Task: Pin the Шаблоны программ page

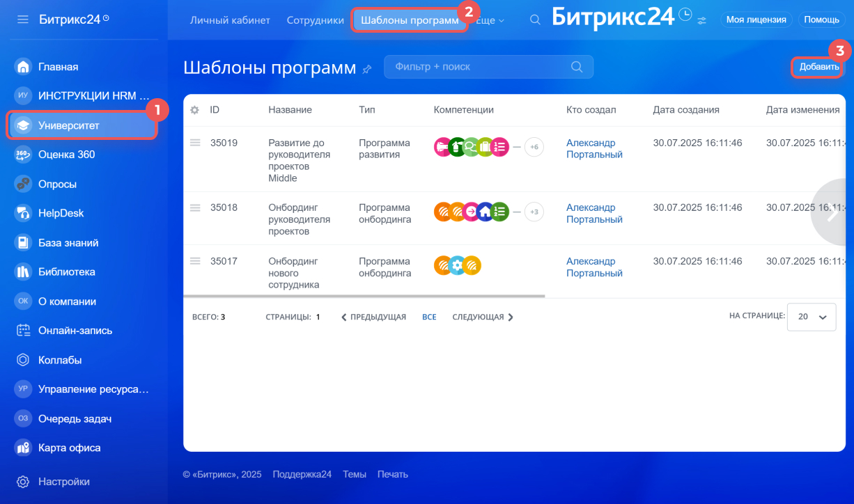Action: [367, 69]
